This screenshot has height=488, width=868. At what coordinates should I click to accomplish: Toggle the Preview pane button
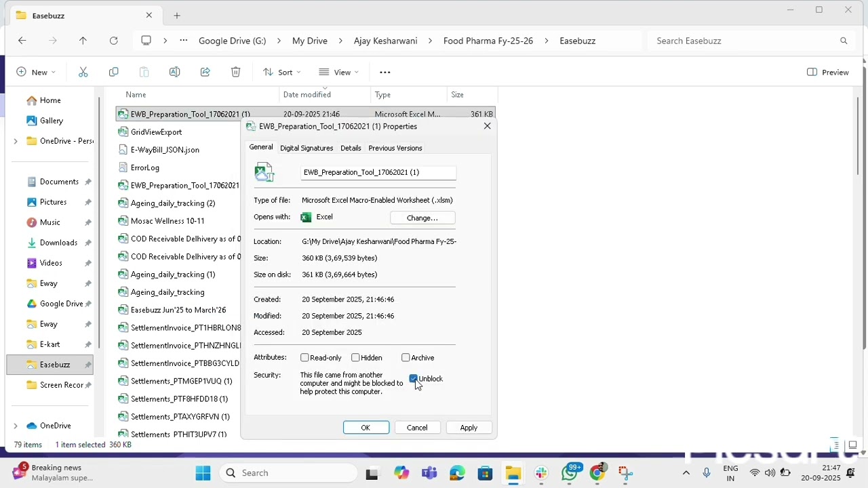pos(828,72)
